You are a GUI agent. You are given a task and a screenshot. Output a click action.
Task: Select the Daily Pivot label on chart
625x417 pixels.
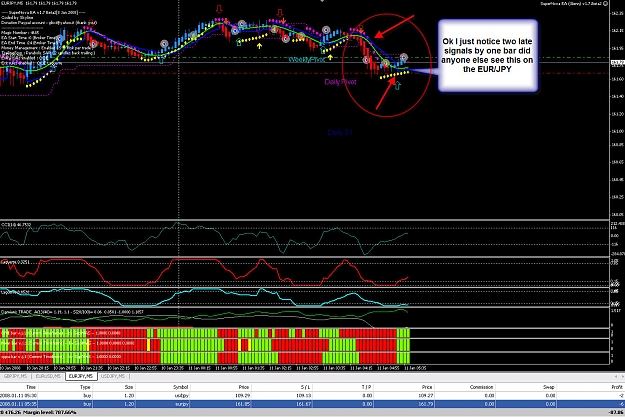[x=340, y=82]
